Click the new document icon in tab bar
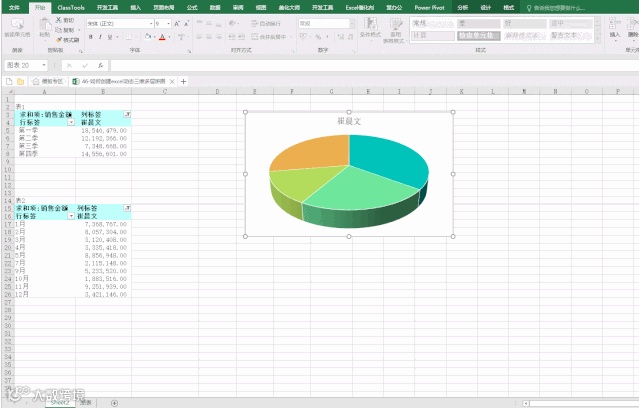Viewport: 639px width, 408px height. pyautogui.click(x=9, y=82)
